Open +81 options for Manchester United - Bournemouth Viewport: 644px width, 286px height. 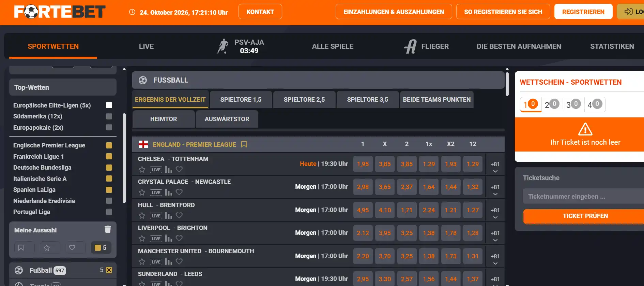[495, 259]
